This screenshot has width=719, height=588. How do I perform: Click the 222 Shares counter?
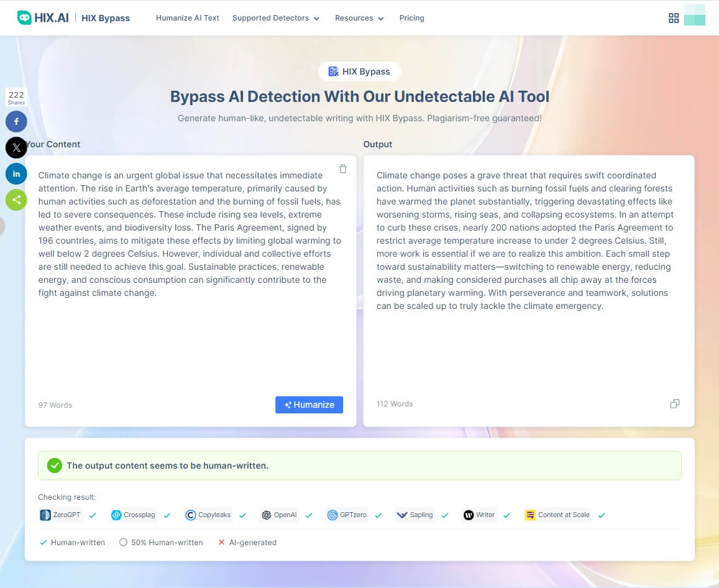tap(16, 97)
